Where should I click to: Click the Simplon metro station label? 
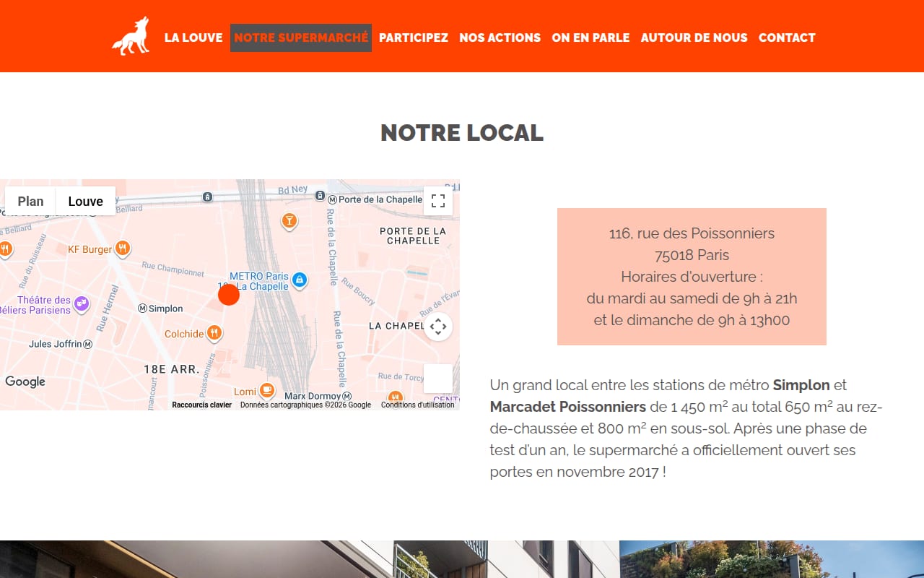click(161, 309)
